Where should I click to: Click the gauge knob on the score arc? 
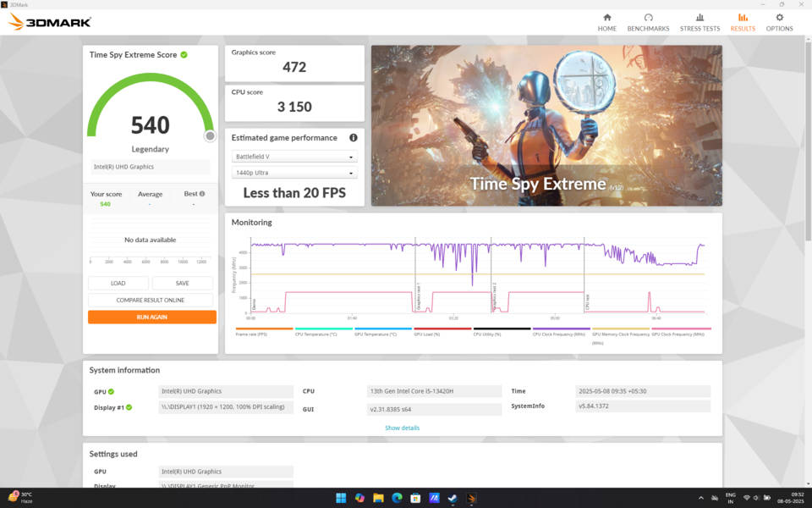210,135
